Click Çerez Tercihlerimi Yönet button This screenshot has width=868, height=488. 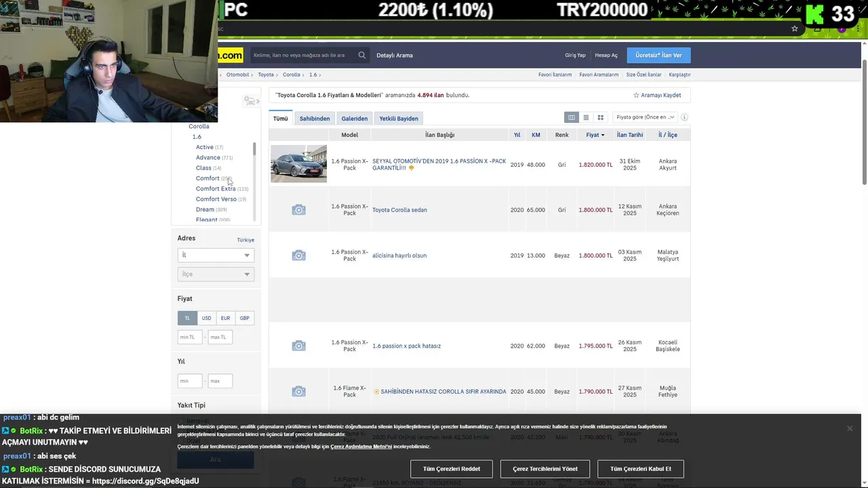(545, 469)
